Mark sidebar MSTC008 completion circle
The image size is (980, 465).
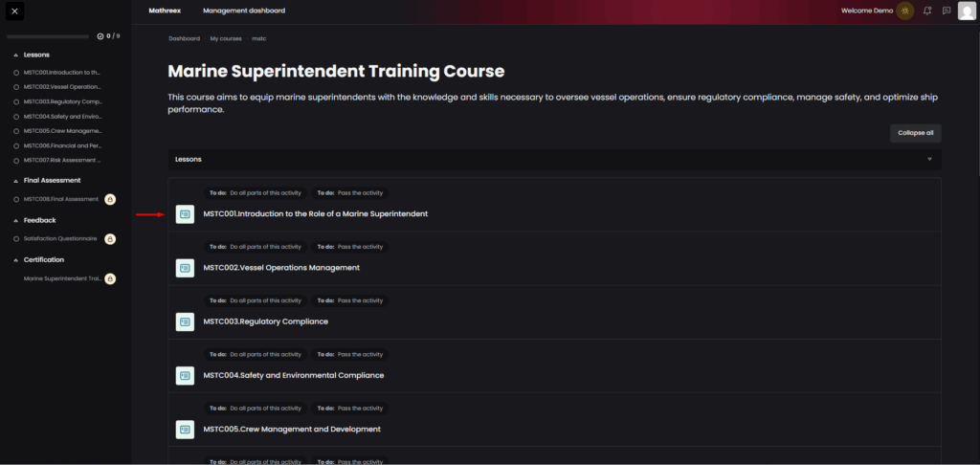pyautogui.click(x=16, y=199)
